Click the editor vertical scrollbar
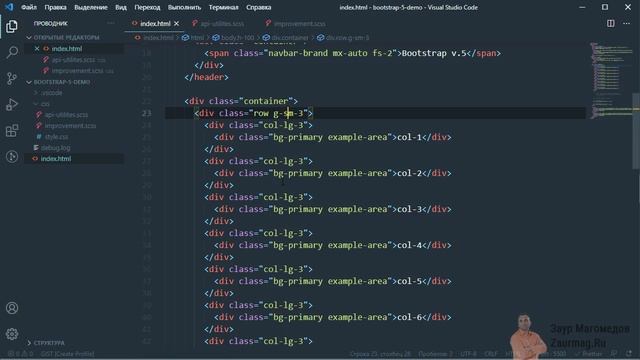This screenshot has height=360, width=640. 636,131
